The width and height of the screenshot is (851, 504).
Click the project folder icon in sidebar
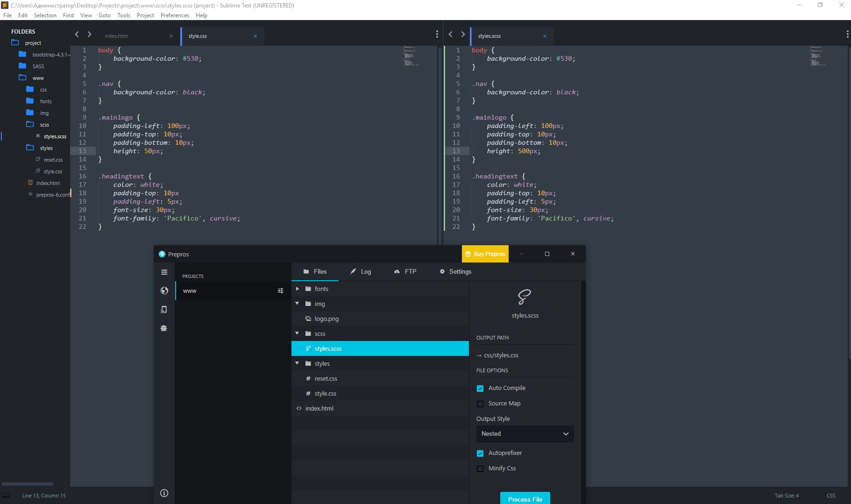[15, 43]
